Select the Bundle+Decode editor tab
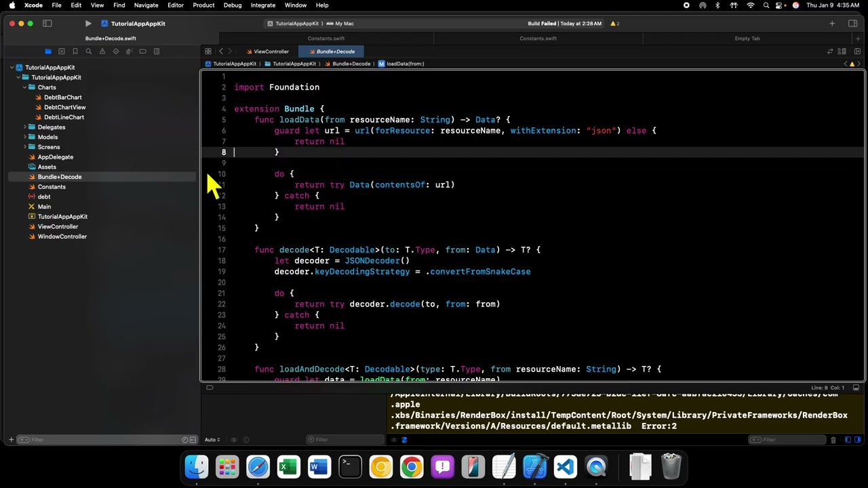Viewport: 868px width, 488px height. [x=332, y=52]
